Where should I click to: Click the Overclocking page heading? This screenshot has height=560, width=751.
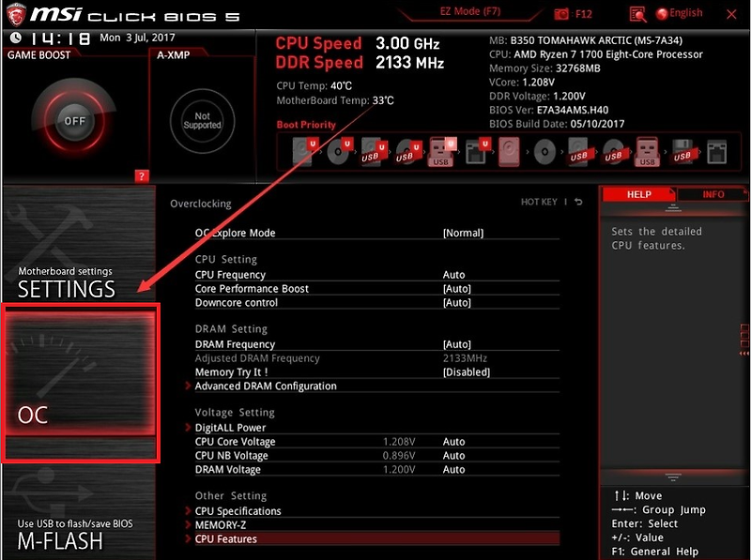[x=201, y=204]
